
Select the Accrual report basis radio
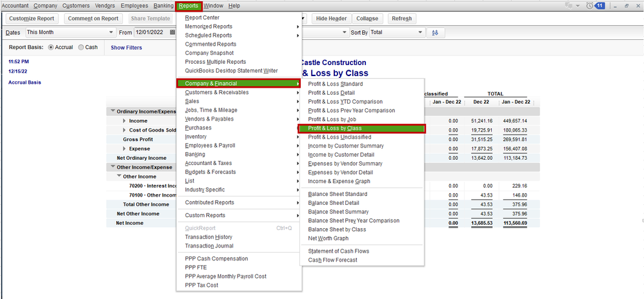pyautogui.click(x=51, y=48)
